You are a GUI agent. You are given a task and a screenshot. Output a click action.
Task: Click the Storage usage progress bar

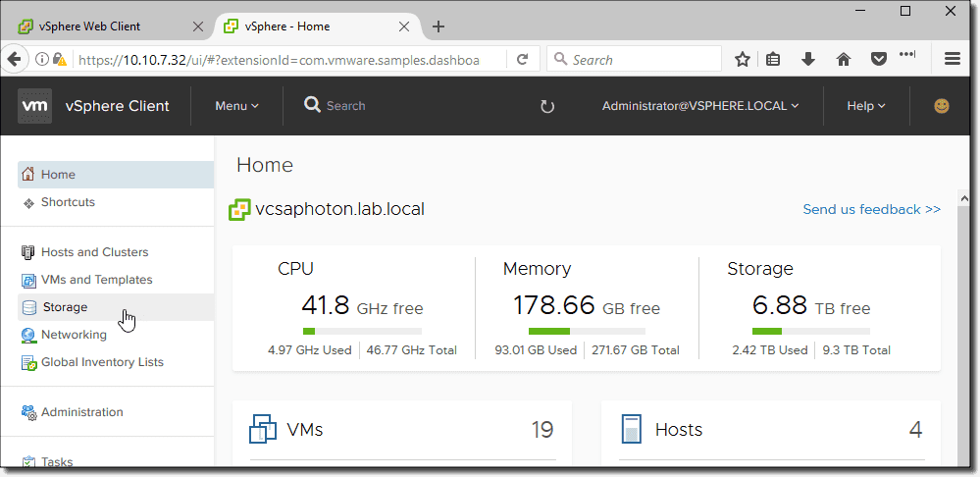(810, 332)
